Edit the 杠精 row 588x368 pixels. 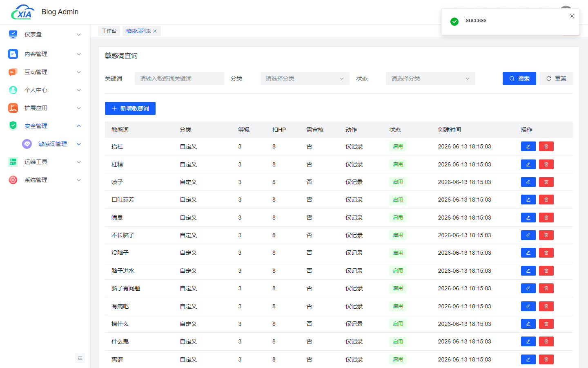pos(528,164)
